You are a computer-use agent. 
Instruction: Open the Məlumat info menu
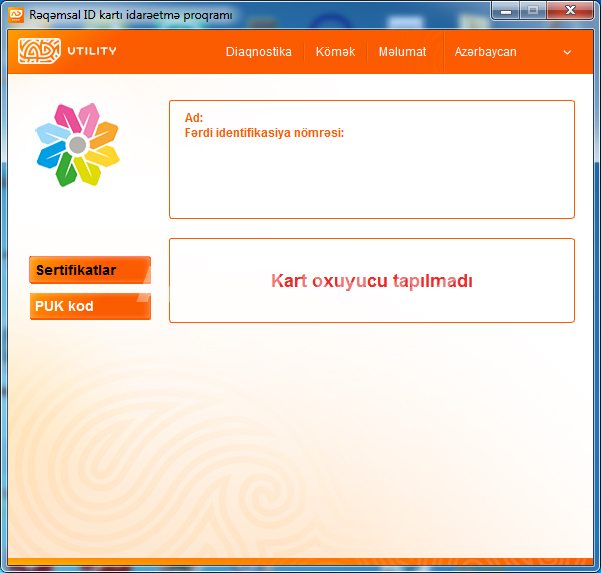click(402, 52)
